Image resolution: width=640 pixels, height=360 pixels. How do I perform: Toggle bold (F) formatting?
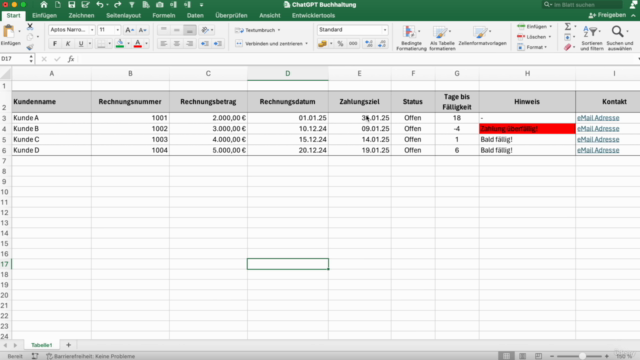(55, 44)
